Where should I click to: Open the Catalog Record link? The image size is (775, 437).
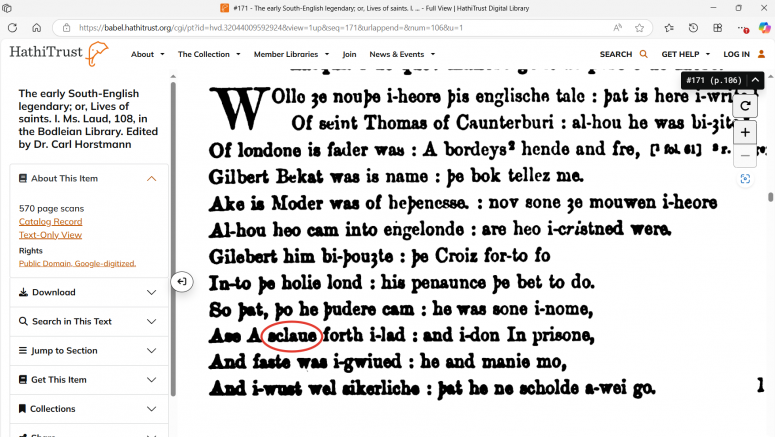(x=50, y=221)
